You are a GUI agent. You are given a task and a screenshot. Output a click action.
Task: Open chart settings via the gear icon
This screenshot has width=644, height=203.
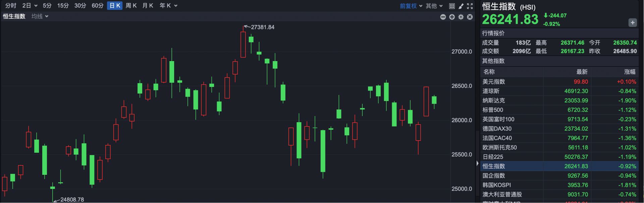click(461, 17)
